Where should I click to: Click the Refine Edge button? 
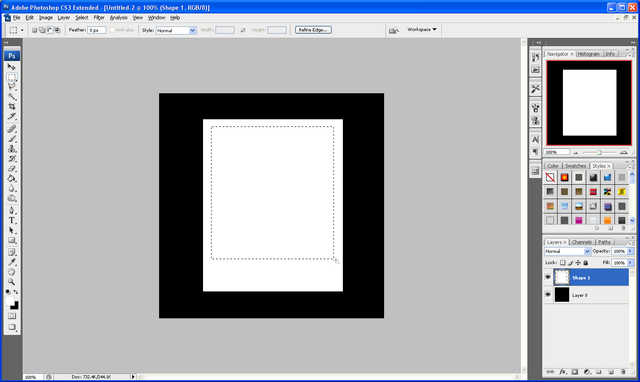tap(313, 30)
